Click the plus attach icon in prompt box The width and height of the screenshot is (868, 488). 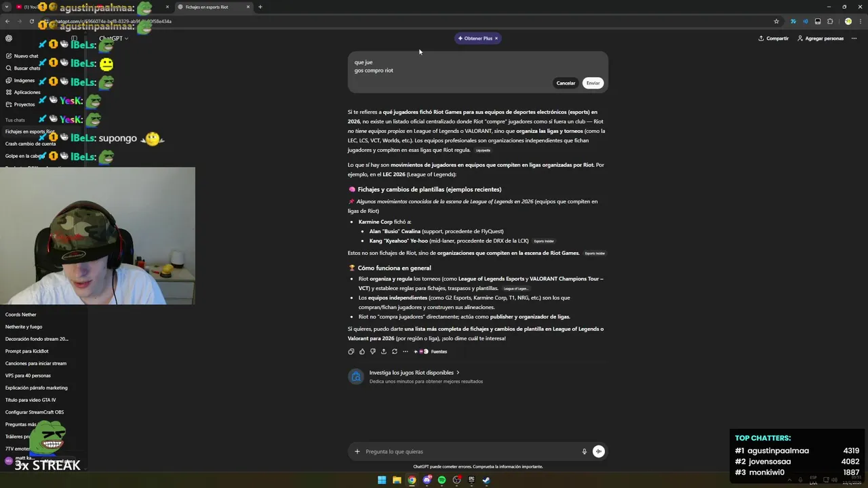pos(357,451)
